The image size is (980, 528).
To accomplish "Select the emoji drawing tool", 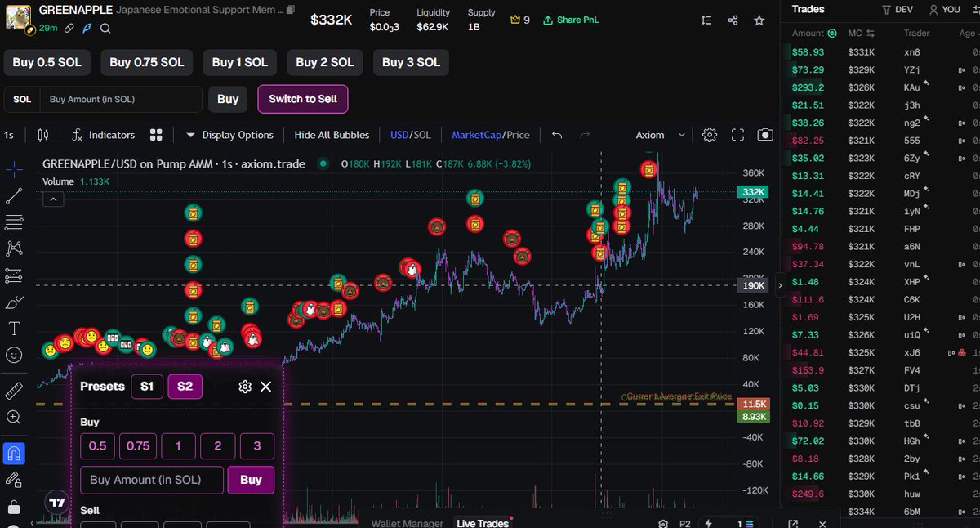I will click(13, 355).
